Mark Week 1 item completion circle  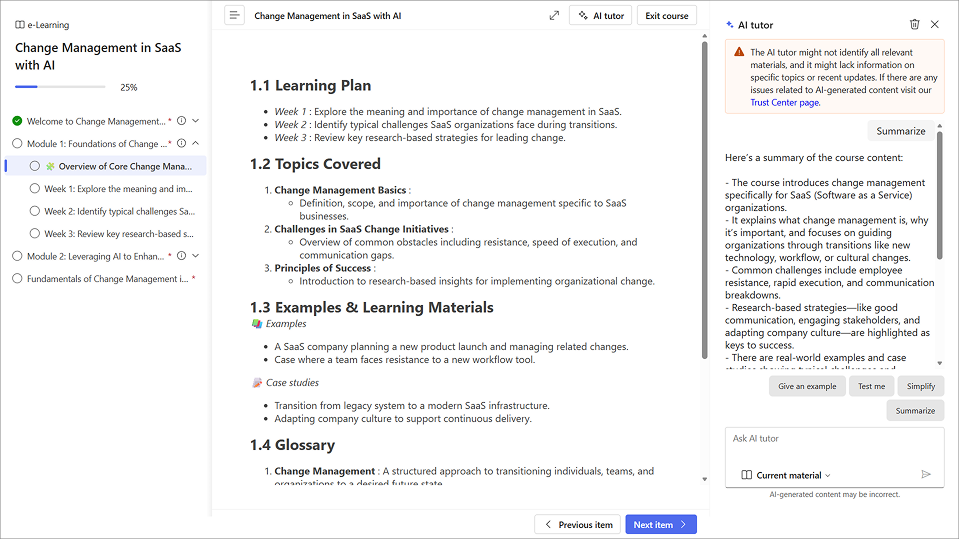pos(35,189)
